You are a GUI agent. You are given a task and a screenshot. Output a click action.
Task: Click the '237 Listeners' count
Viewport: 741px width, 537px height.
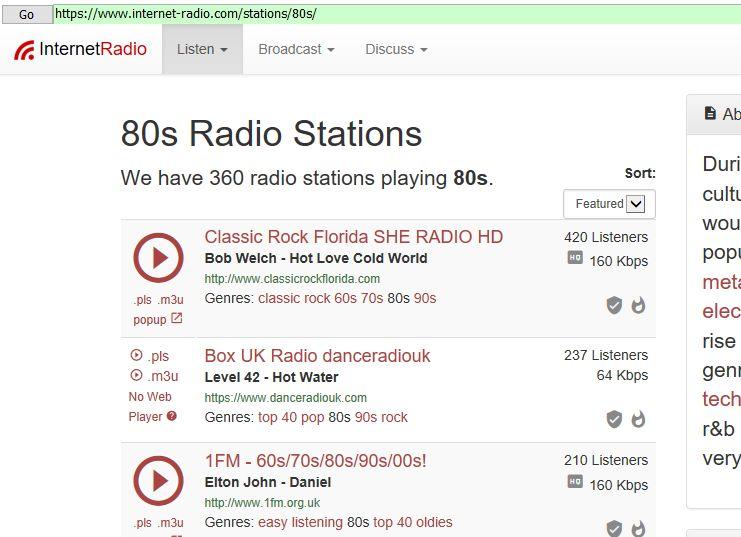606,355
